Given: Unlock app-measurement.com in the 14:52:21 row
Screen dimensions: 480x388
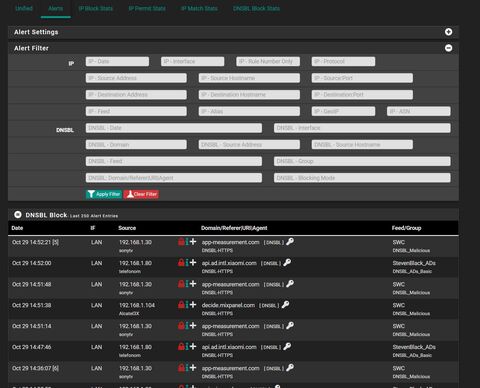Looking at the screenshot, I should click(x=181, y=242).
